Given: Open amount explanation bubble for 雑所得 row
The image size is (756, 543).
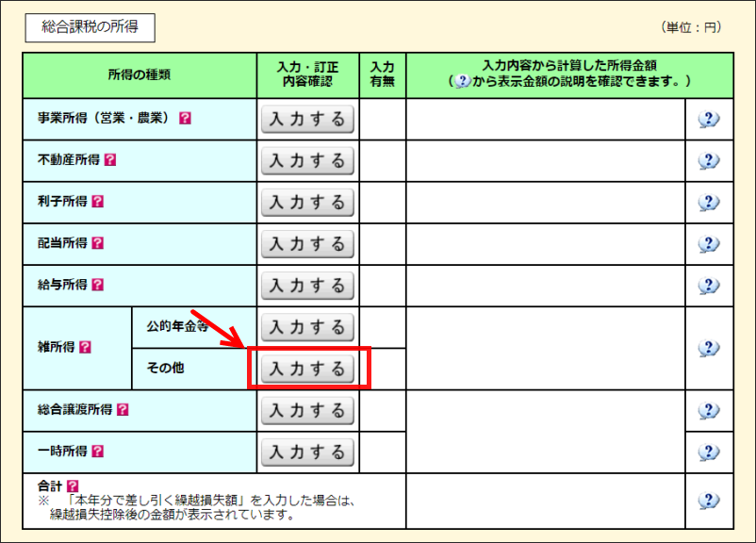Looking at the screenshot, I should click(709, 348).
